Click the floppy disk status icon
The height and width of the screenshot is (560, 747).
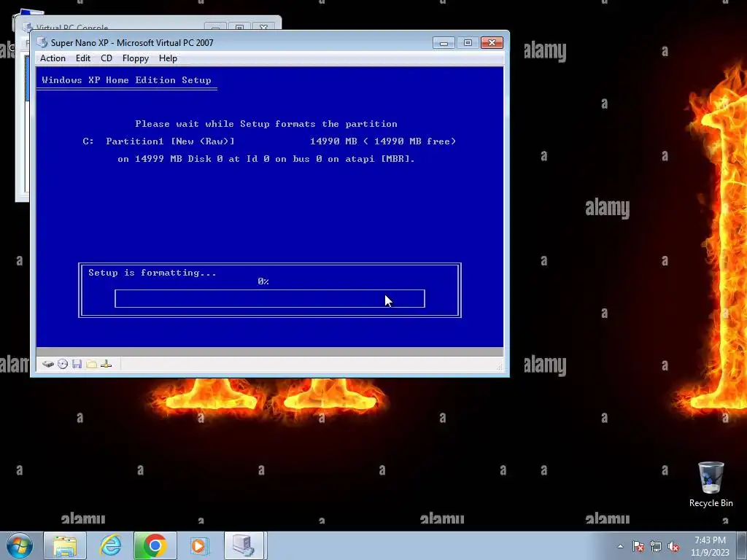point(77,365)
